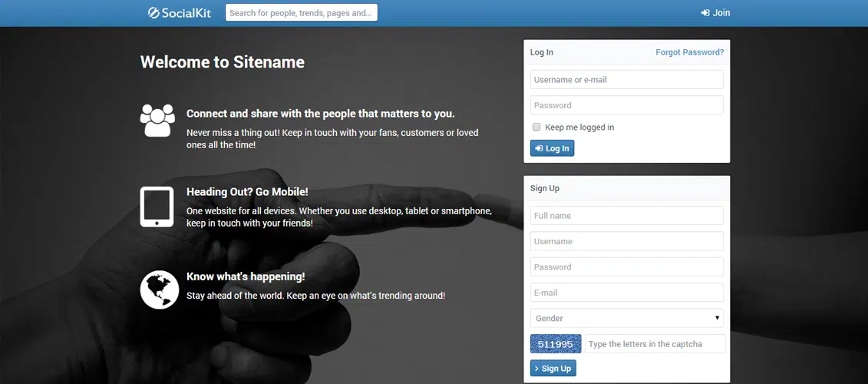Viewport: 868px width, 384px height.
Task: Click the Welcome to Sitename heading
Action: [x=223, y=62]
